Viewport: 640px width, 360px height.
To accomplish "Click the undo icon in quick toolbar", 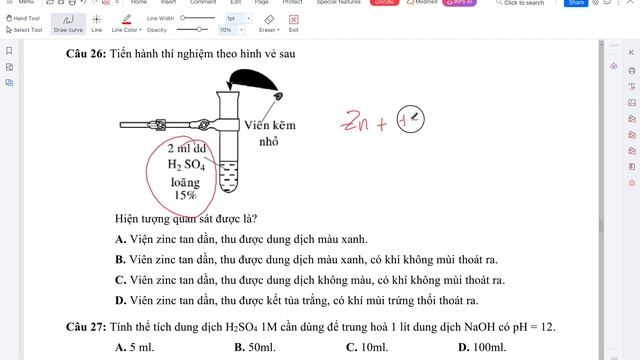I will (x=83, y=2).
